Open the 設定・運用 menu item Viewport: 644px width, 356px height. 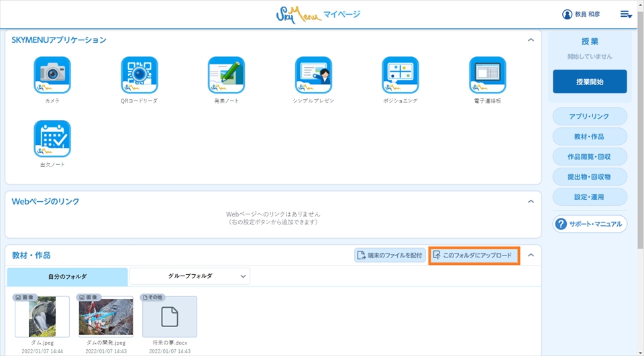click(590, 197)
